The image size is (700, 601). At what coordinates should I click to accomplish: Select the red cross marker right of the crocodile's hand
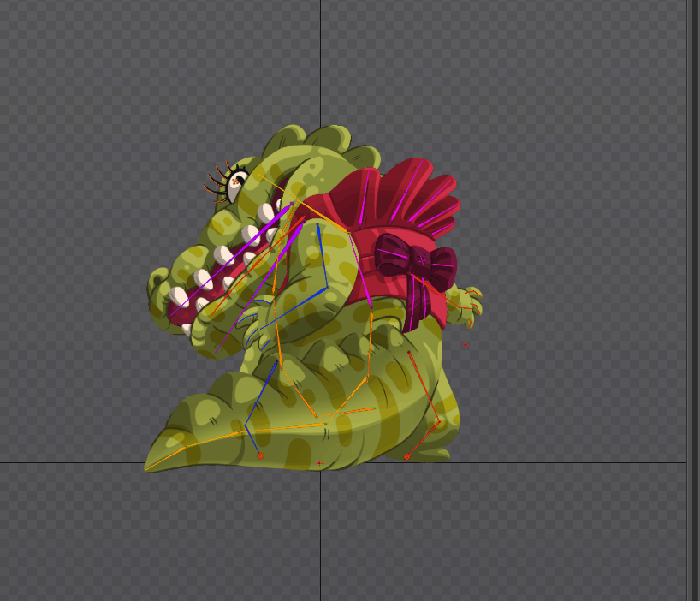(466, 345)
